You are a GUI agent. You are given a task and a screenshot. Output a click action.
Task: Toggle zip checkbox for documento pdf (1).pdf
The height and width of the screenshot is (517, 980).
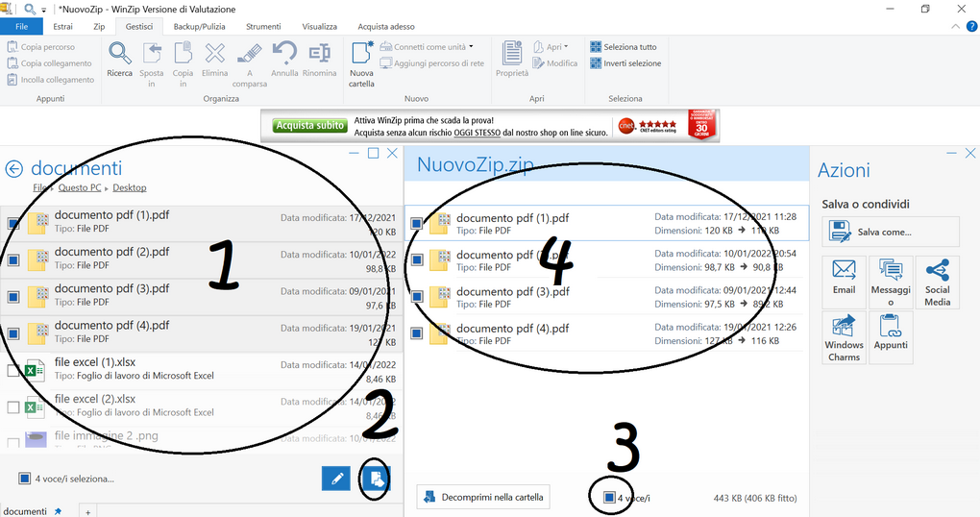[417, 223]
